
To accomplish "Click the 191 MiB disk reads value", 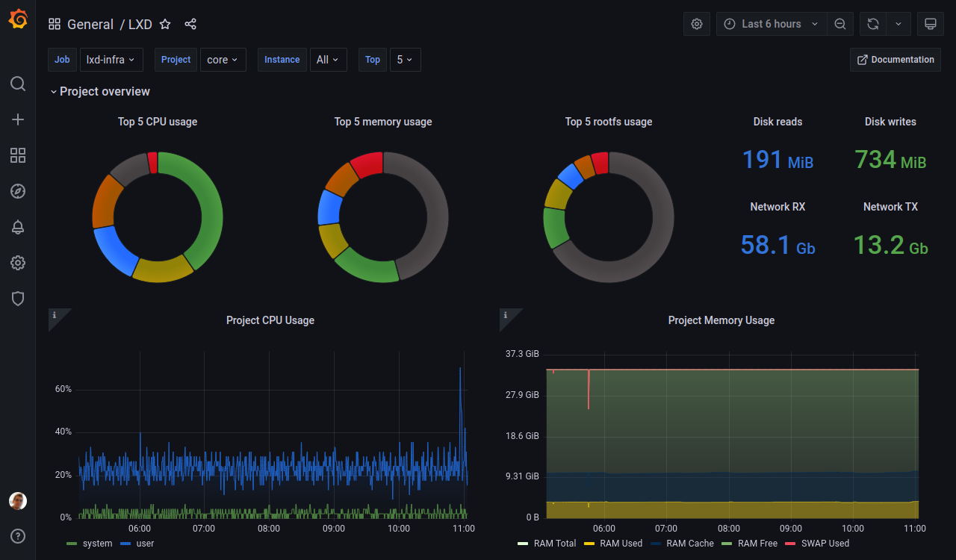I will pyautogui.click(x=777, y=160).
